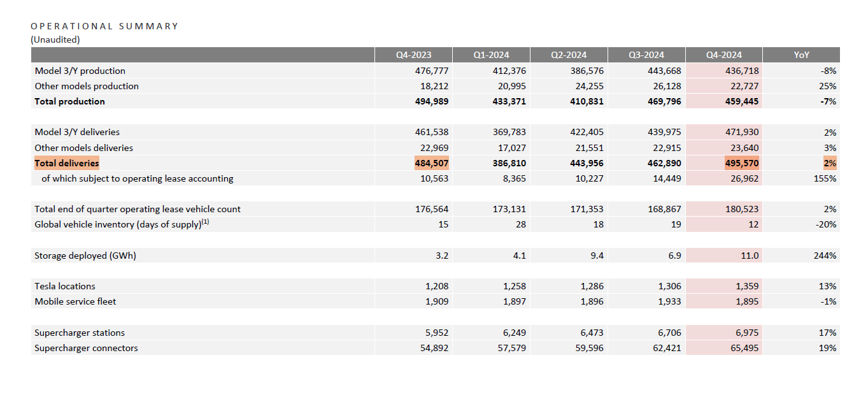Click the Other models production label
Screen dimensions: 868x418
[87, 86]
